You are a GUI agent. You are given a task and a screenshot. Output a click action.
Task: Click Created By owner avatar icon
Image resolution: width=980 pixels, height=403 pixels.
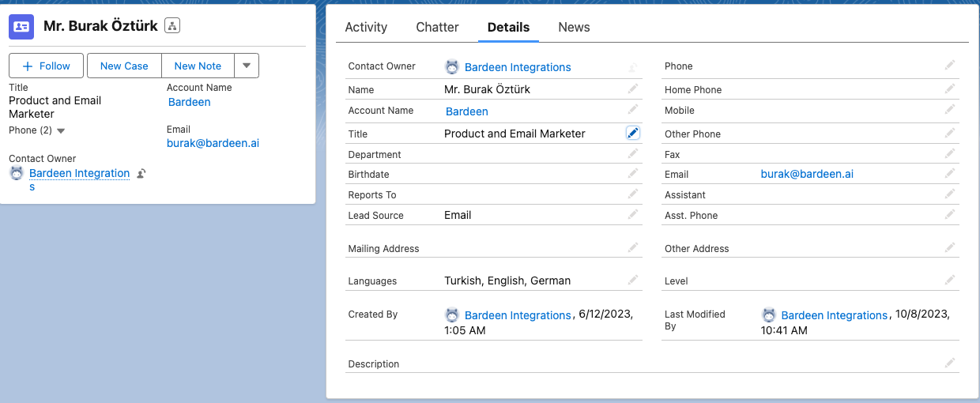[x=452, y=314]
